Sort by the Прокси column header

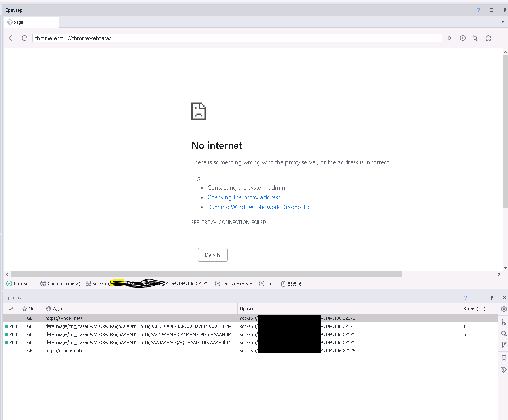tap(349, 309)
